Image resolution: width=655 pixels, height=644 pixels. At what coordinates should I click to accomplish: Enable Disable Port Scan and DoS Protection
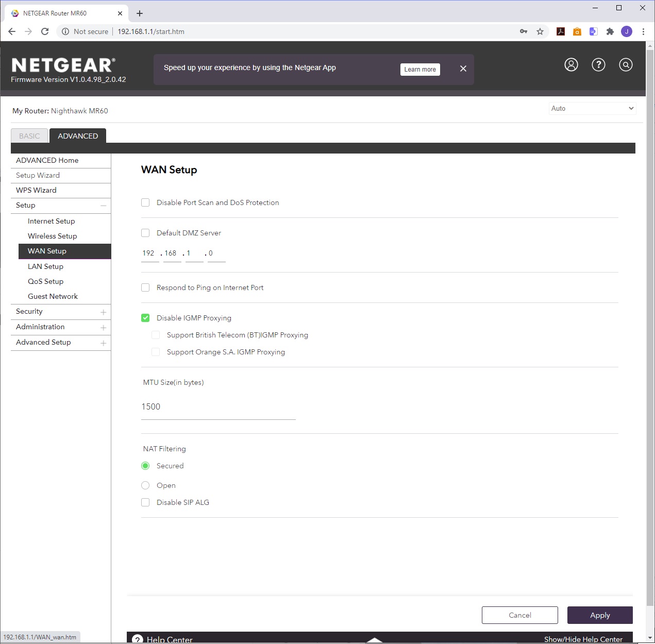coord(145,202)
